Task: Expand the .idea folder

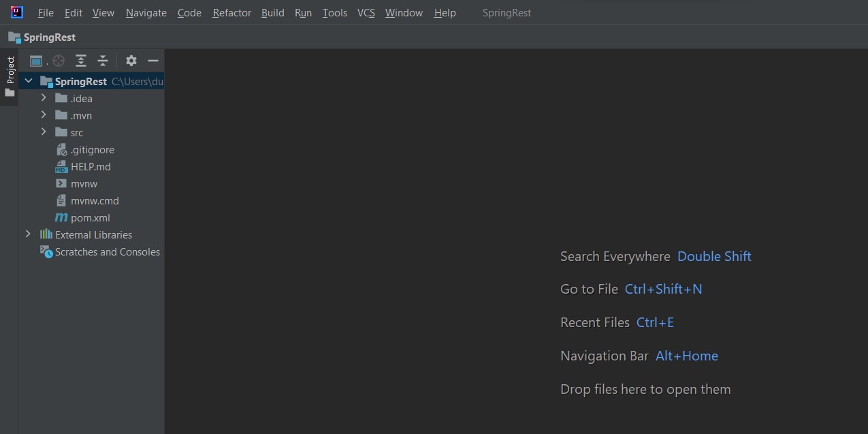Action: coord(44,98)
